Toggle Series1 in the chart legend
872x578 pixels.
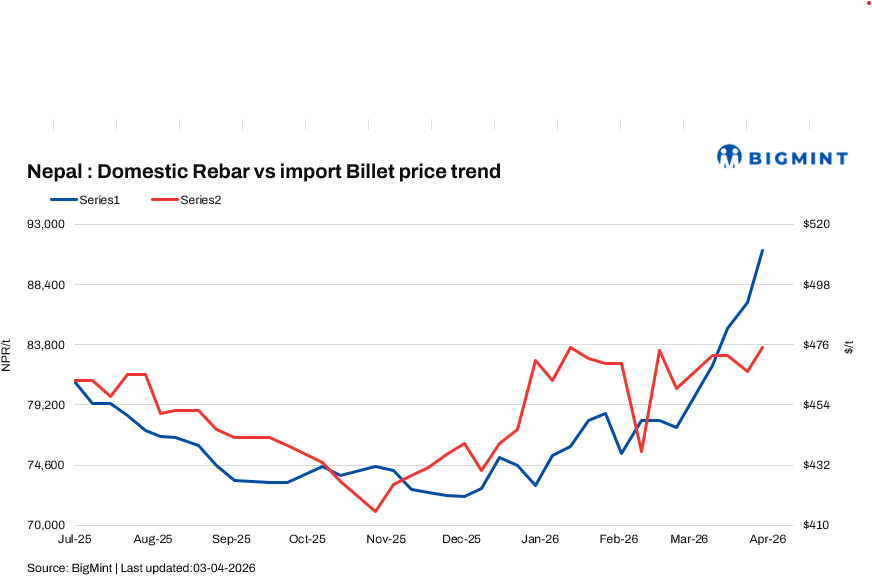pyautogui.click(x=100, y=200)
